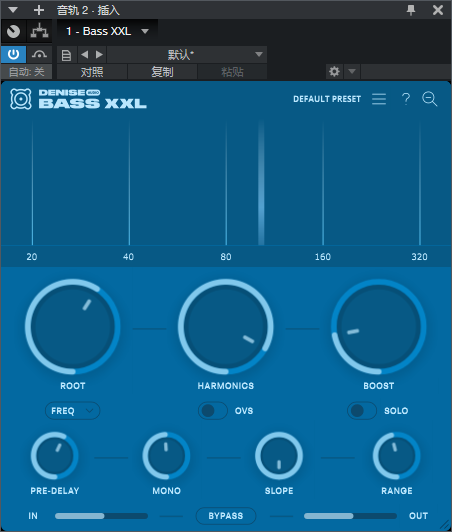452x532 pixels.
Task: Open the 默认 preset dropdown
Action: pyautogui.click(x=187, y=55)
